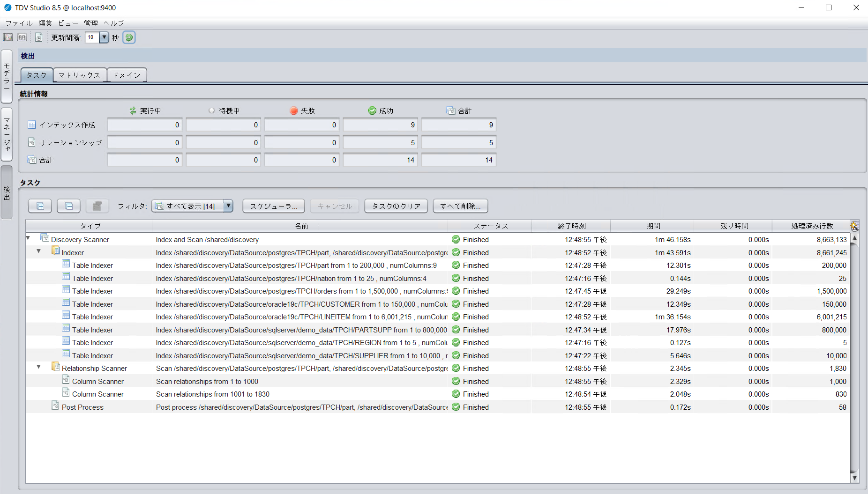The image size is (868, 494).
Task: Click the 失敗 red failure icon
Action: click(x=294, y=111)
